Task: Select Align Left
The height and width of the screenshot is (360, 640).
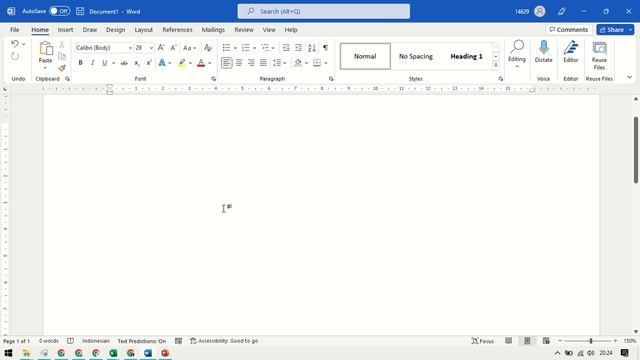Action: tap(227, 63)
